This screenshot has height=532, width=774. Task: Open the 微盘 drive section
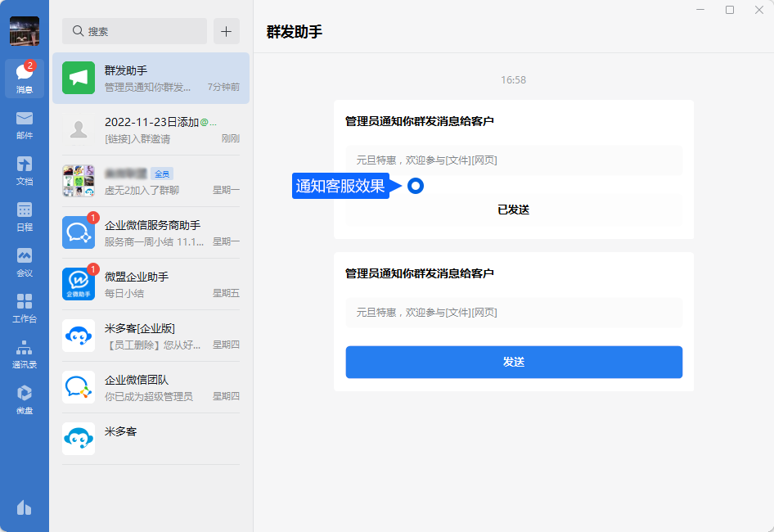[x=25, y=400]
